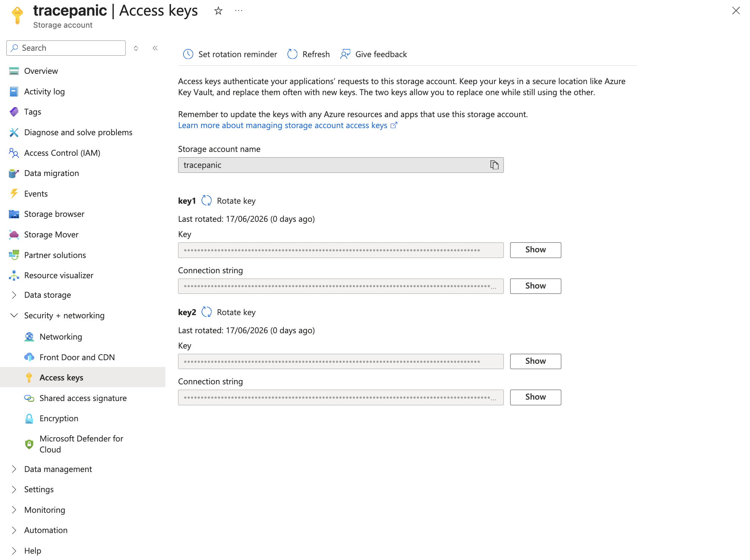Favorite this page with the star icon

tap(218, 11)
